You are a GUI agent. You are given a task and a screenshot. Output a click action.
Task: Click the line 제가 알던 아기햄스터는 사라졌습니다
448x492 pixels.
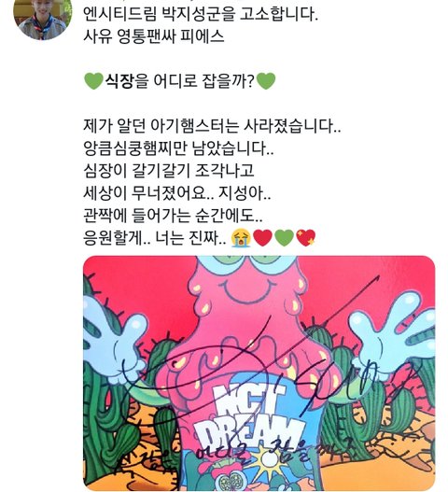click(212, 126)
